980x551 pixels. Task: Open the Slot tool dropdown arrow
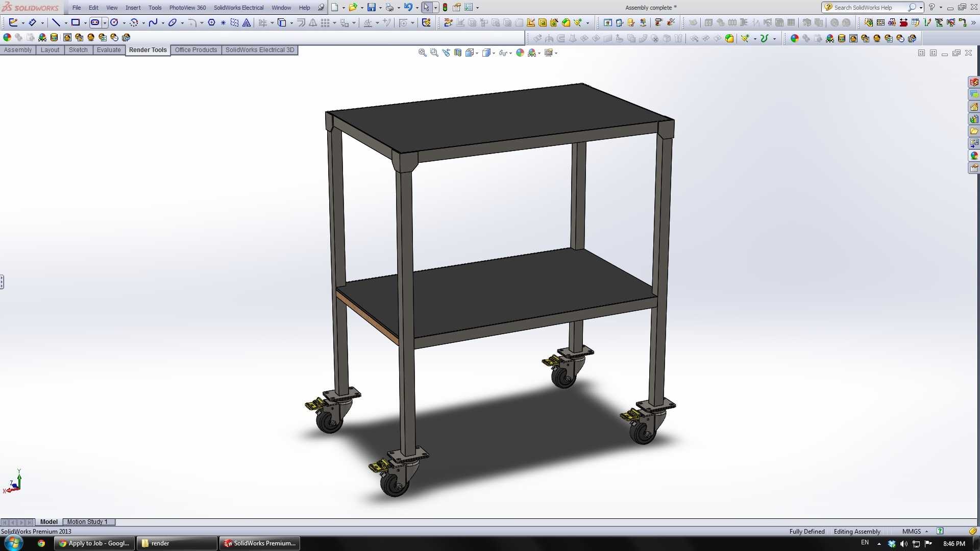(105, 23)
